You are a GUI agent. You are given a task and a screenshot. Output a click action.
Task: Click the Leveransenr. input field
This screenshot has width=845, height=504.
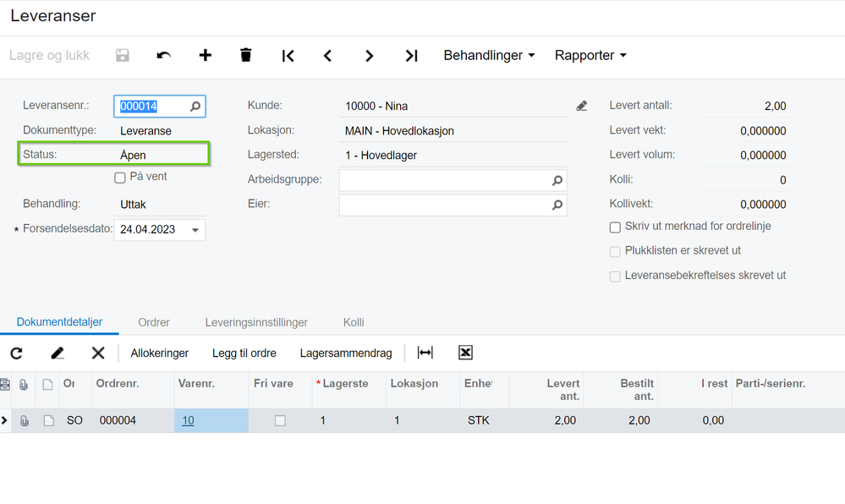click(160, 107)
